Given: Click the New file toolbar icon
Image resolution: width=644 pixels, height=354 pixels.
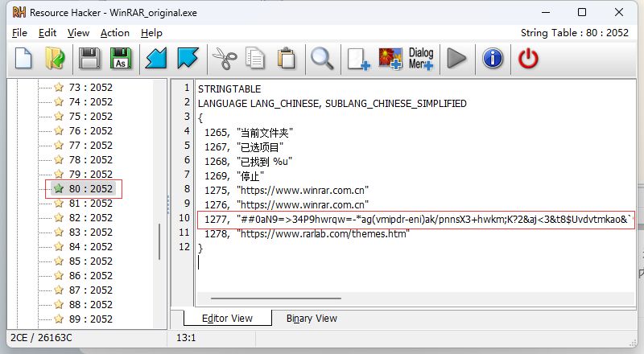Looking at the screenshot, I should tap(24, 59).
